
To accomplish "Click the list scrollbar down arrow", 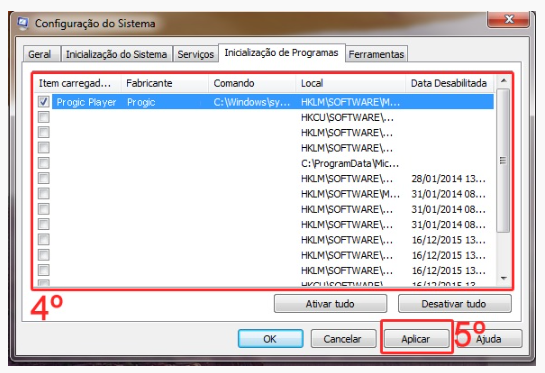I will tap(503, 278).
